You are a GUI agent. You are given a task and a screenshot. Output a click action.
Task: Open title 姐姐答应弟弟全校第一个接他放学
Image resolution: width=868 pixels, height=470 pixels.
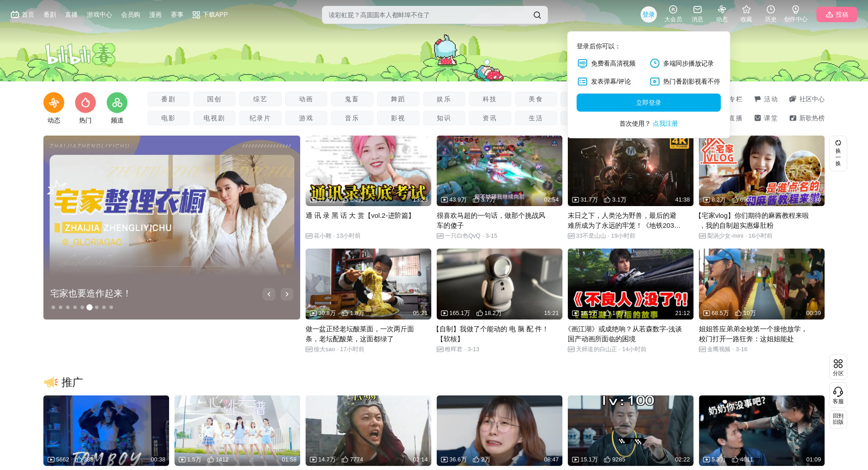tap(753, 334)
